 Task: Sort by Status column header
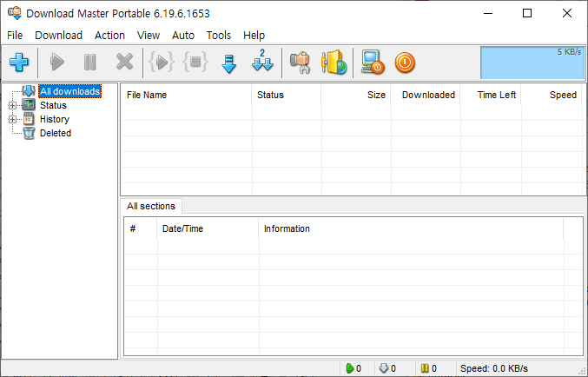pos(286,95)
